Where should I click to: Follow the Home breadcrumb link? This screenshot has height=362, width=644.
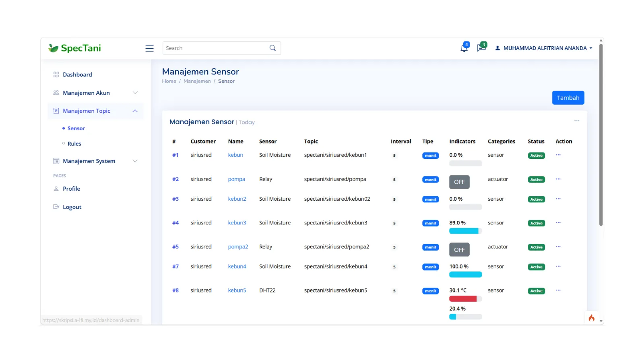click(169, 81)
